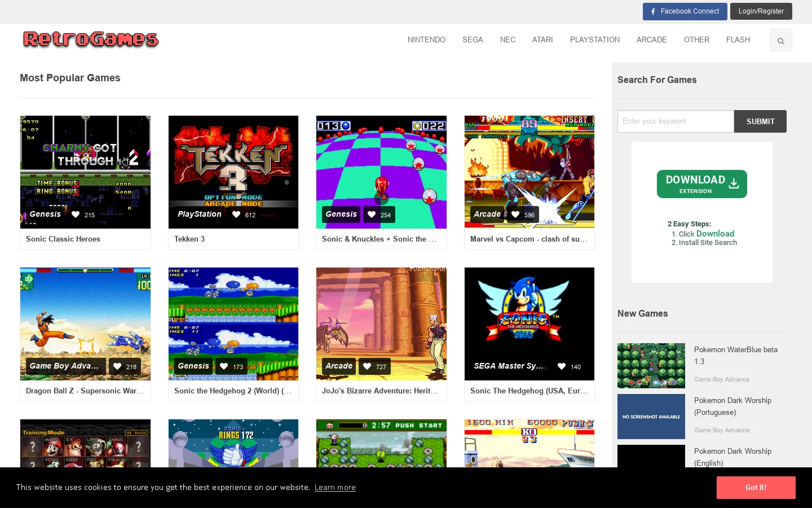The width and height of the screenshot is (812, 508).
Task: Open the FLASH menu
Action: (738, 40)
